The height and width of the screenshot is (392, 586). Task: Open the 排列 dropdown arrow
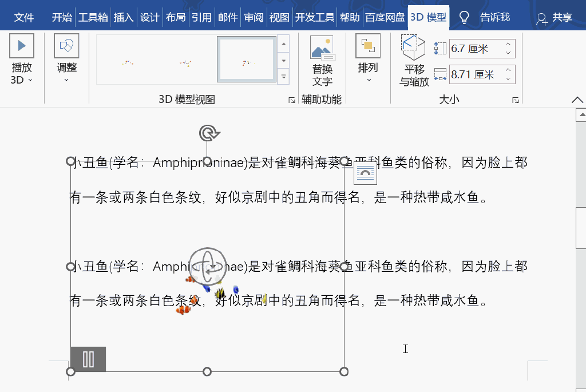pyautogui.click(x=370, y=80)
